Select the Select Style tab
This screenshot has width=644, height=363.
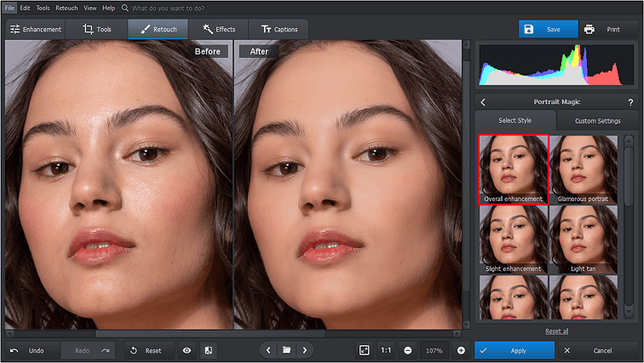[515, 120]
